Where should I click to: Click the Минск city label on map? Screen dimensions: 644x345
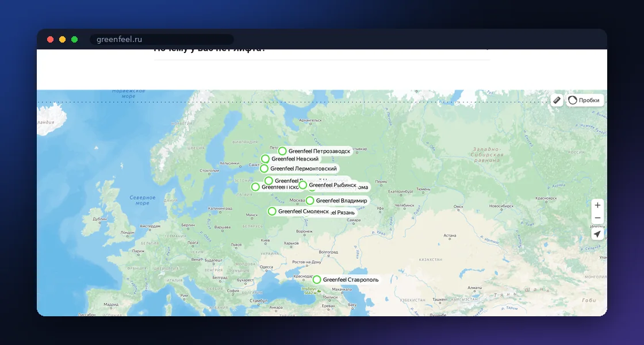[x=252, y=215]
